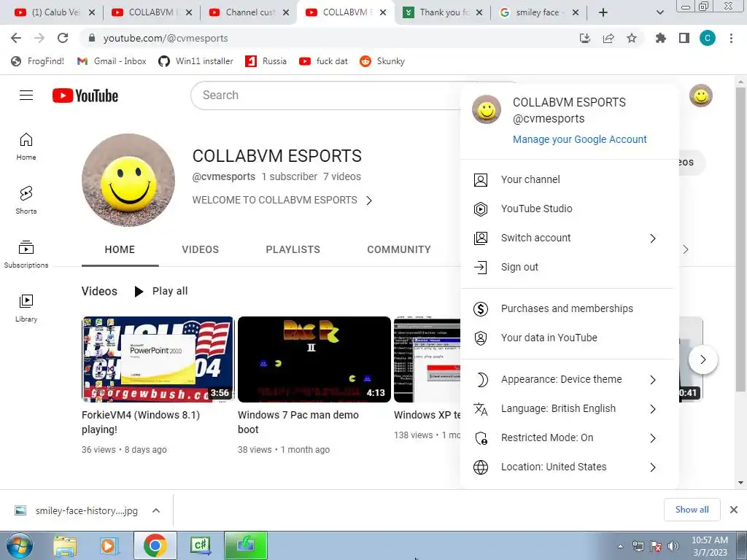
Task: Open Shorts in the sidebar
Action: point(26,200)
